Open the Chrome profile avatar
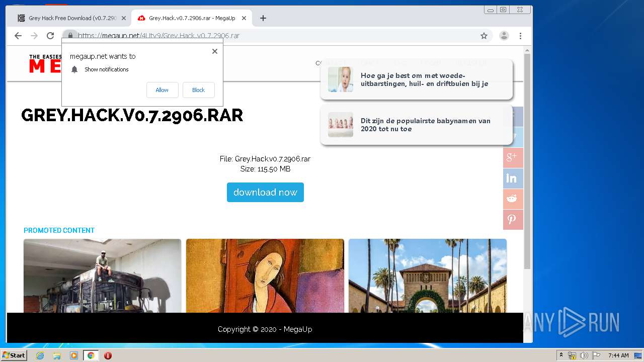Viewport: 644px width, 362px height. click(504, 36)
